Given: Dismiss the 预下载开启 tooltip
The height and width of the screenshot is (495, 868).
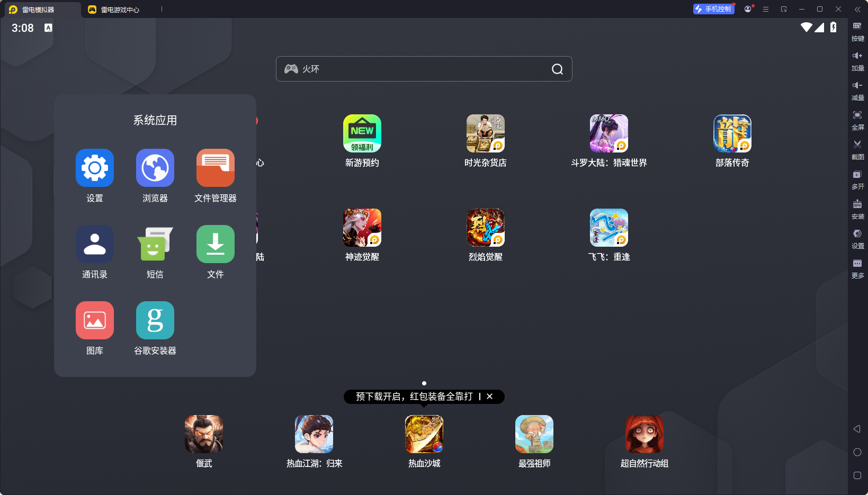Looking at the screenshot, I should [x=490, y=397].
